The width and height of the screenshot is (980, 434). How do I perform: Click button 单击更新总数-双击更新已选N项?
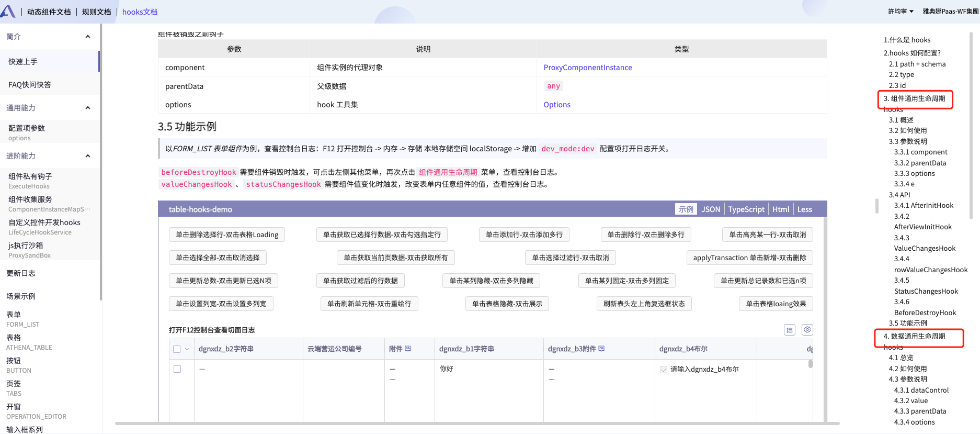[223, 281]
